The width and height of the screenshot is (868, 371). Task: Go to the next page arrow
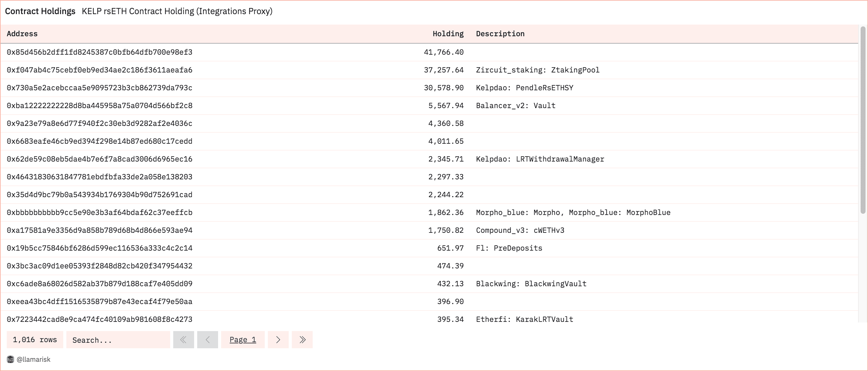[278, 340]
